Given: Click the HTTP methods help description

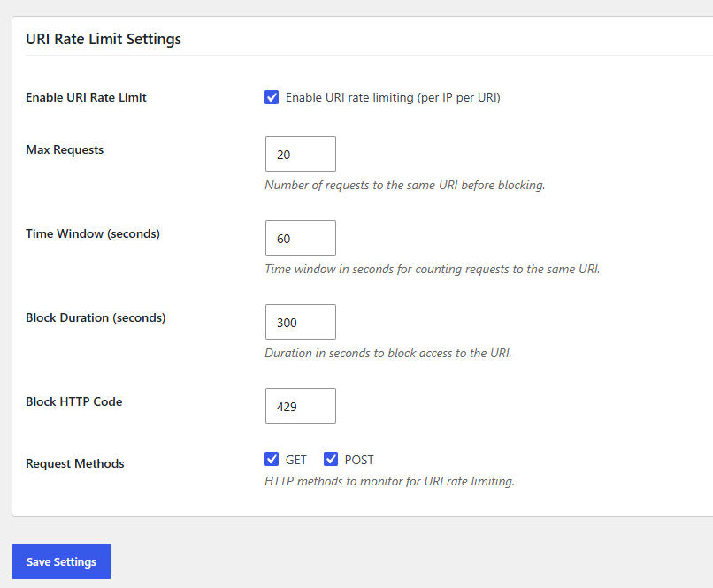Looking at the screenshot, I should click(390, 481).
